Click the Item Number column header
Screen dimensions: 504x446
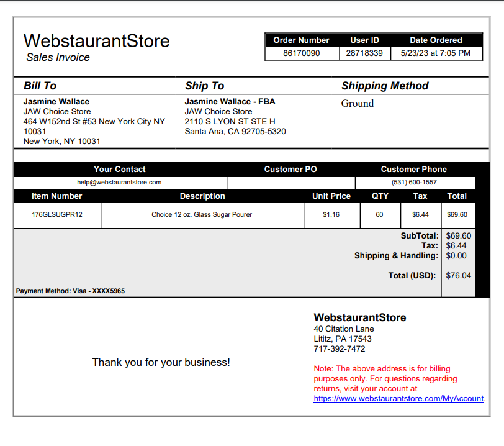(56, 196)
